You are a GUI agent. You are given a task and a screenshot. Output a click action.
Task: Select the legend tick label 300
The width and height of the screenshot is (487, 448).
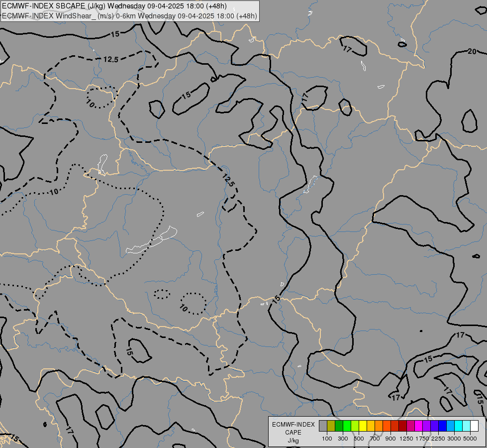[x=343, y=439]
